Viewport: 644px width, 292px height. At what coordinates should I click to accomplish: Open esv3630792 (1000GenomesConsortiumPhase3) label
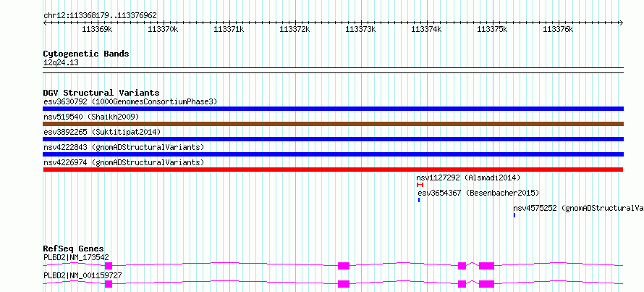point(130,101)
